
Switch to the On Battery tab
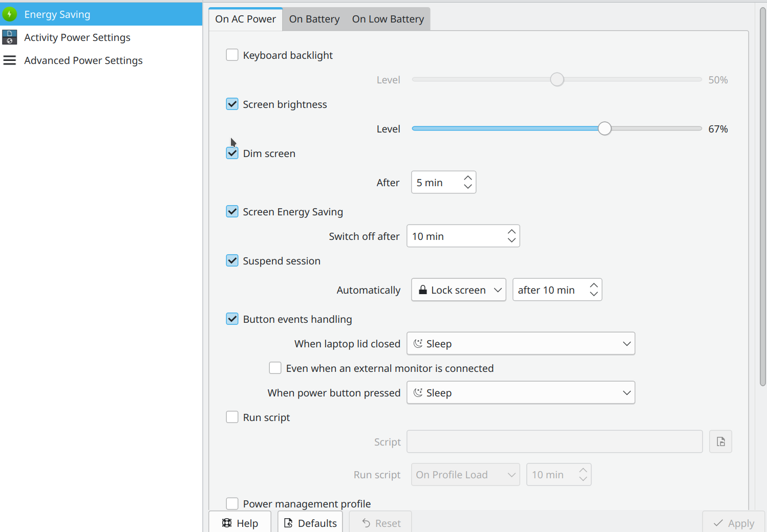[x=314, y=19]
